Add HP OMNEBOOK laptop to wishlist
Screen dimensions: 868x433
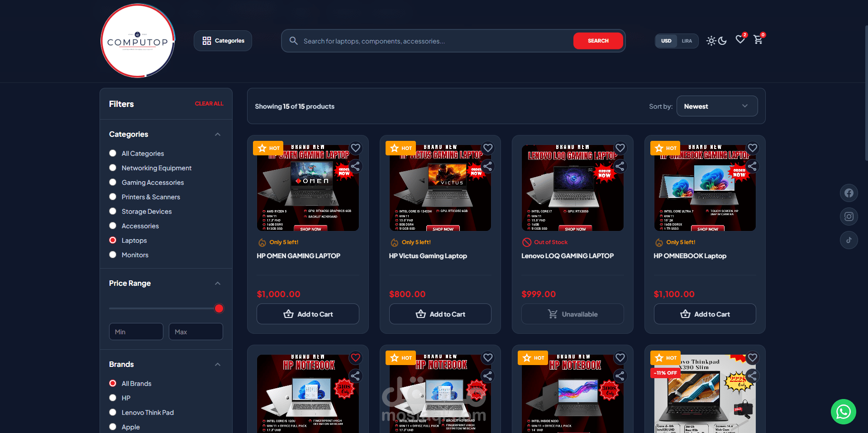[x=753, y=148]
